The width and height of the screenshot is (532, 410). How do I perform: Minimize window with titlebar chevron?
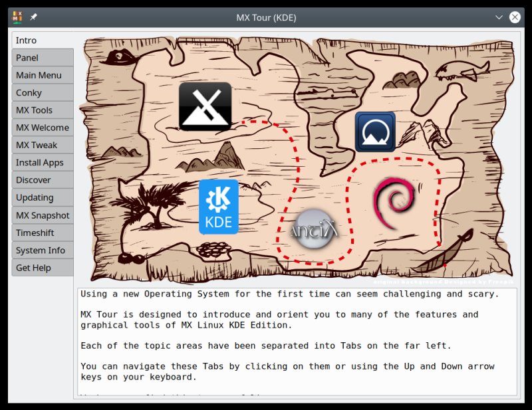(499, 17)
